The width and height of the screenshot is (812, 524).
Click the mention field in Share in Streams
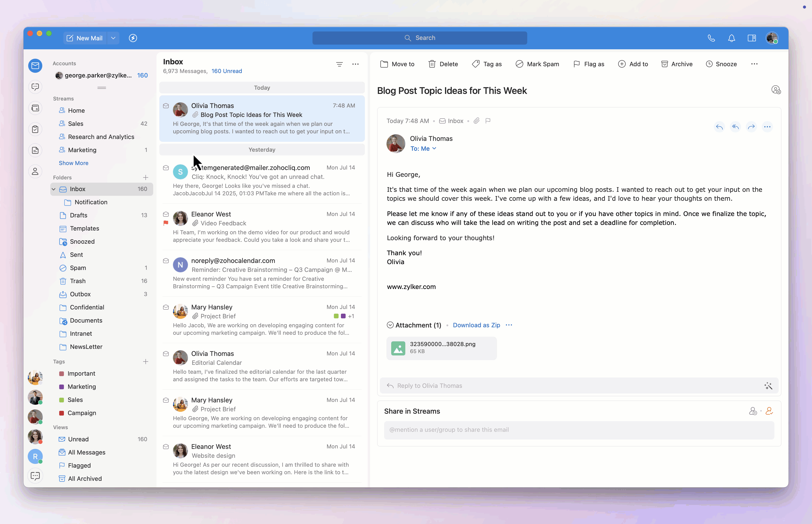(x=579, y=430)
